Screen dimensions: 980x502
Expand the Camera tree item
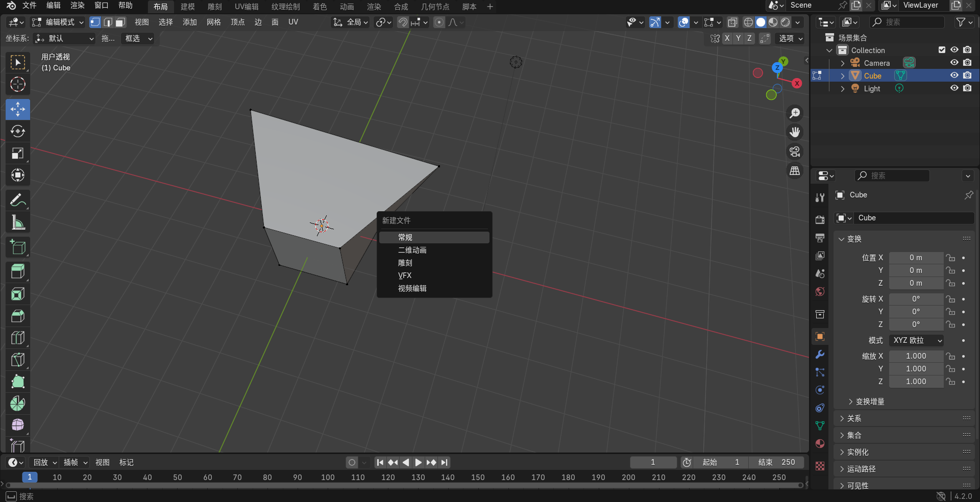coord(843,63)
